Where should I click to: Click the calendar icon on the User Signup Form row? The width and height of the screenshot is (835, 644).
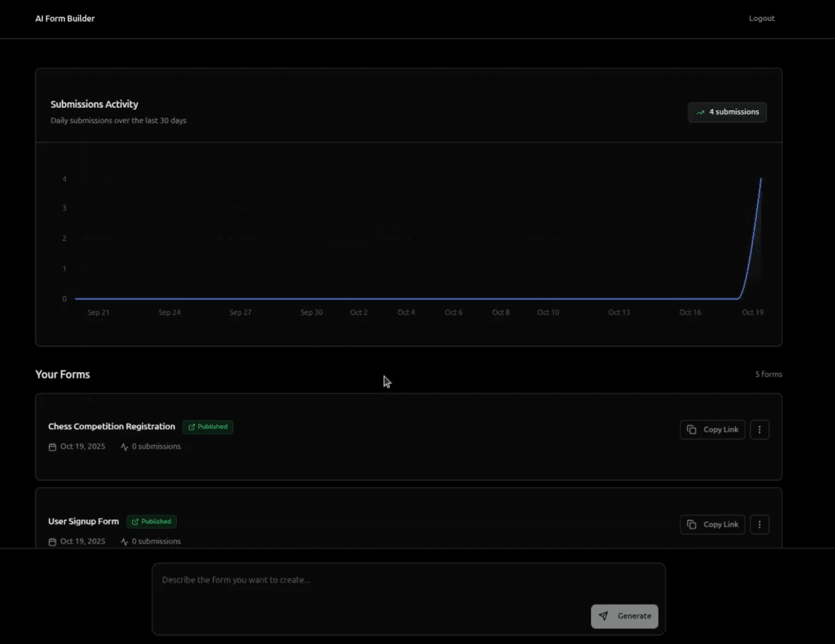53,541
